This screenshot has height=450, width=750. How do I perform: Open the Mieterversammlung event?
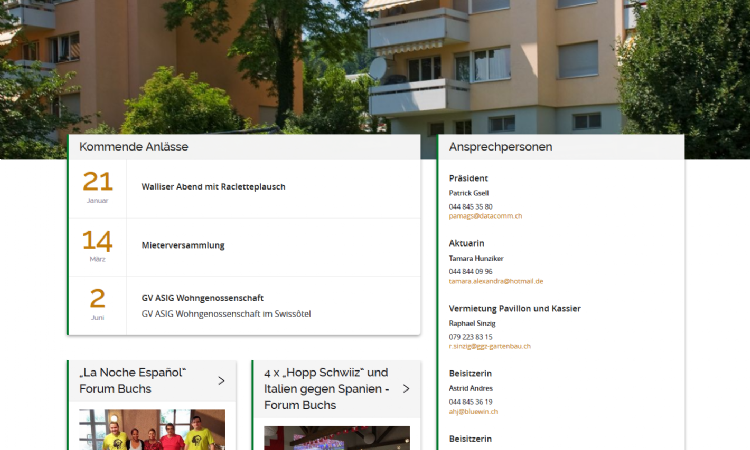tap(183, 245)
